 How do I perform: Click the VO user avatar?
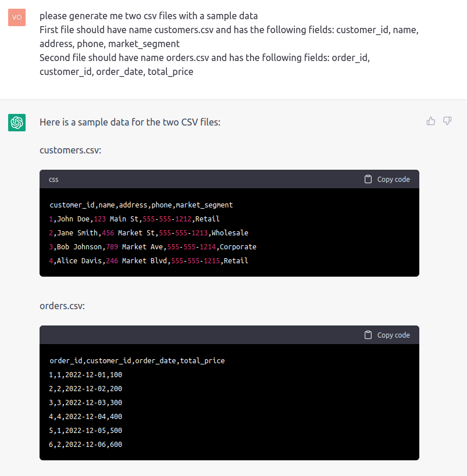click(17, 17)
